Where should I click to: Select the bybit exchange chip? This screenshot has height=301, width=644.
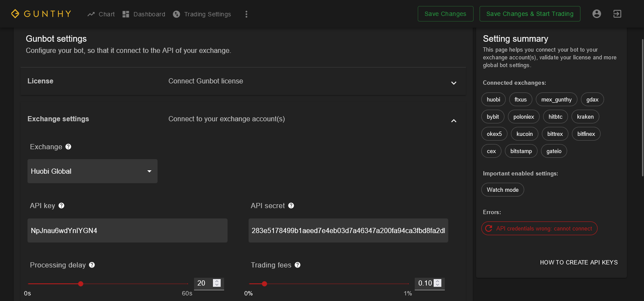[x=493, y=117]
